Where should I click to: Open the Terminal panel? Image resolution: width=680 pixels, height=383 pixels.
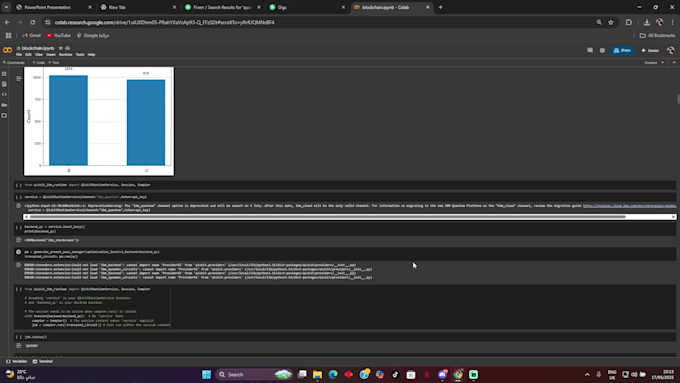pyautogui.click(x=42, y=361)
